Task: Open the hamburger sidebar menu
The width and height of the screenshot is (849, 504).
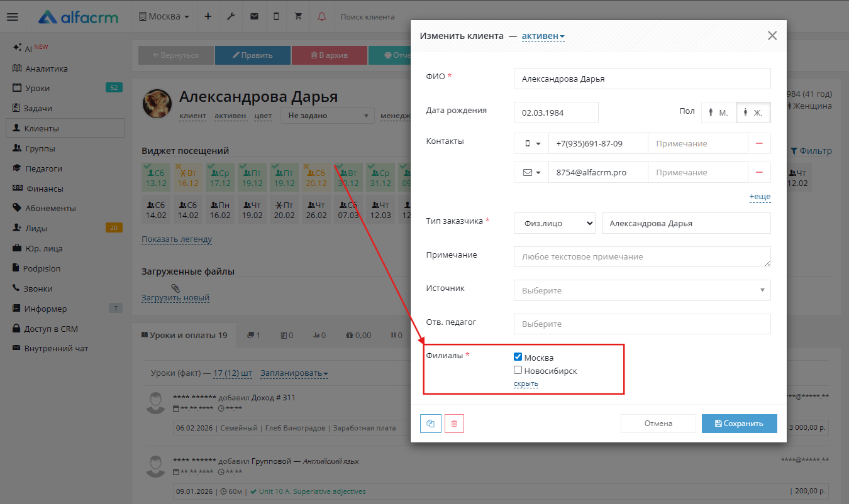Action: click(13, 17)
